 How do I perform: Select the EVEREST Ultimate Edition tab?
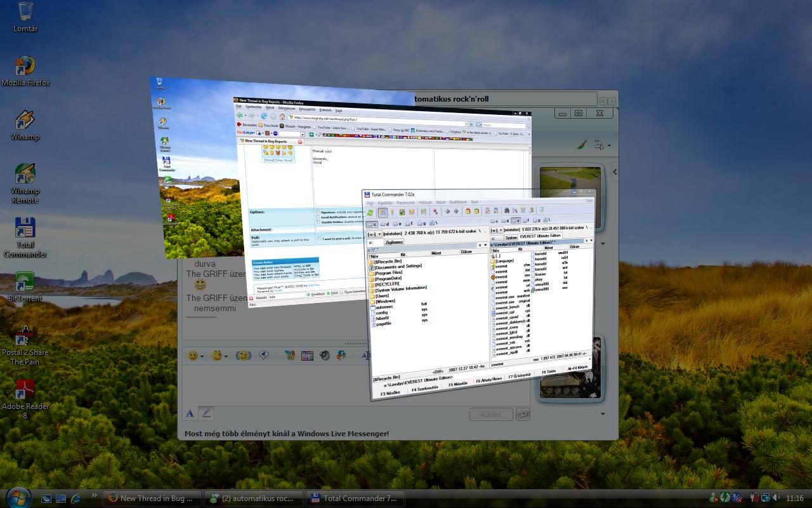pyautogui.click(x=540, y=236)
